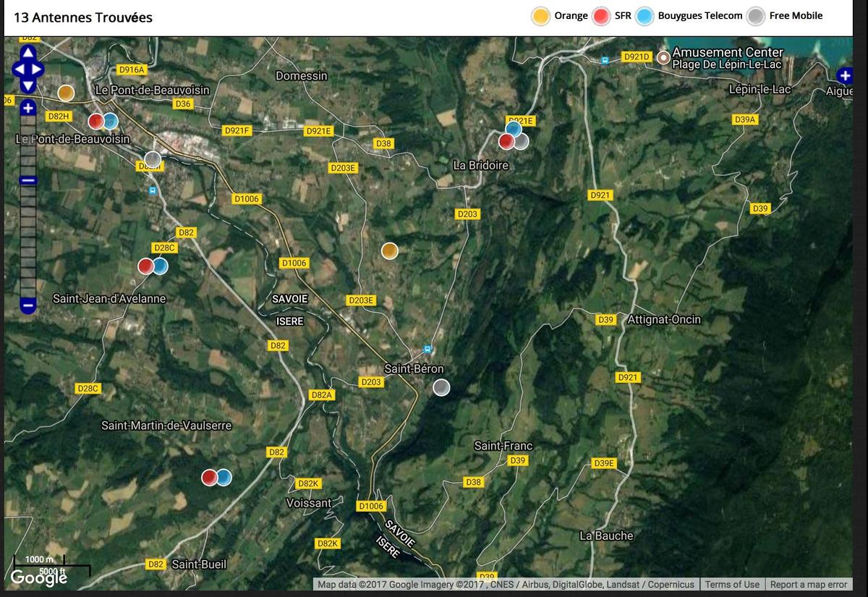Select the Free Mobile marker in Le Pont-de-Beauvoisin
The width and height of the screenshot is (868, 597).
click(153, 158)
